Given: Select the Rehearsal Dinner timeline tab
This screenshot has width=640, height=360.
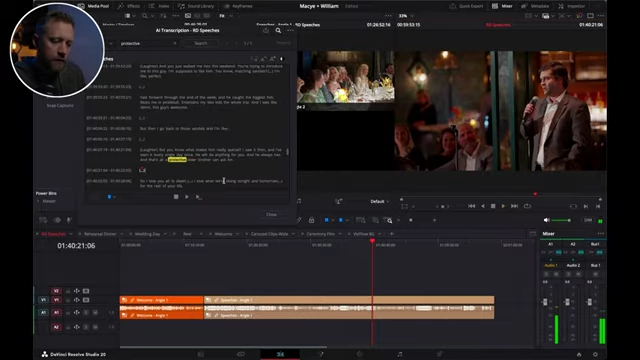Looking at the screenshot, I should [x=100, y=234].
